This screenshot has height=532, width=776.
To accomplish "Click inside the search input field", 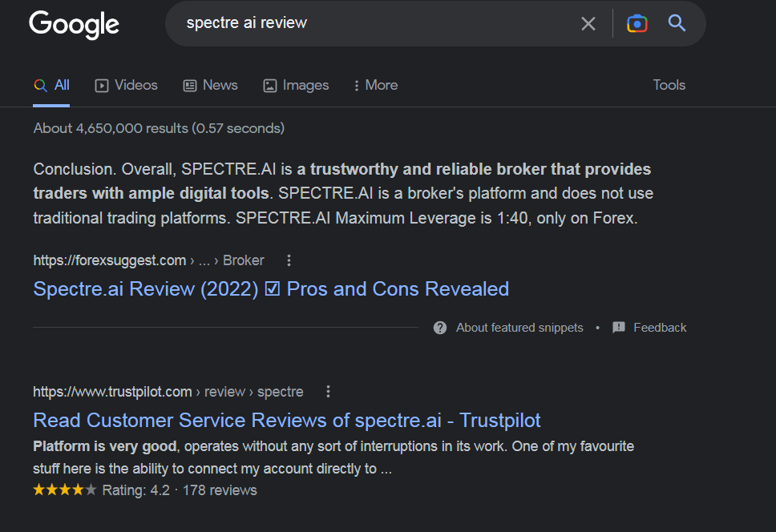I will click(369, 24).
